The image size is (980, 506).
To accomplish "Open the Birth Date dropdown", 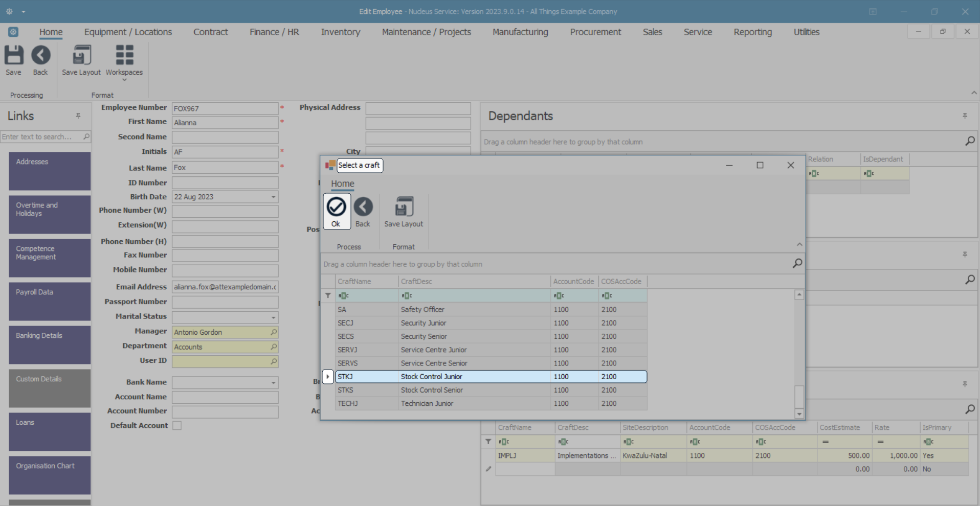I will coord(273,197).
